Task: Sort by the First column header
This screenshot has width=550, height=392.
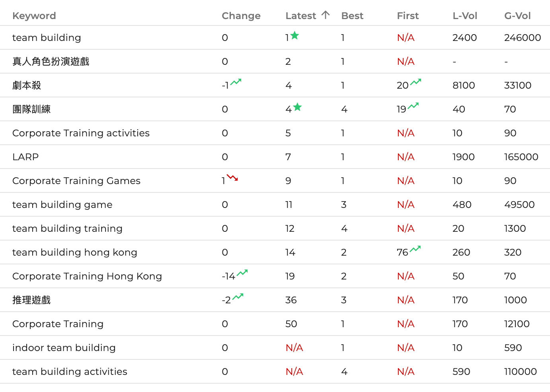Action: (408, 16)
